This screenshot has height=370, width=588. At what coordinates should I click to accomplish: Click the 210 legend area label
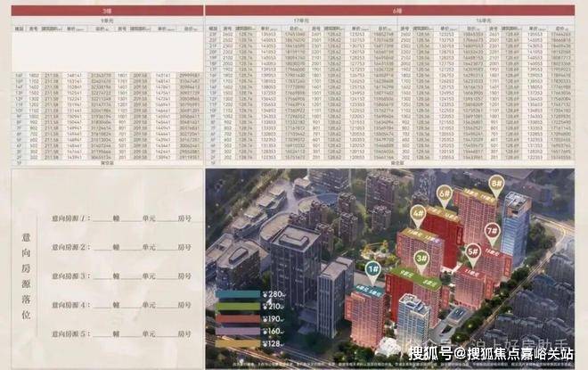pyautogui.click(x=274, y=307)
